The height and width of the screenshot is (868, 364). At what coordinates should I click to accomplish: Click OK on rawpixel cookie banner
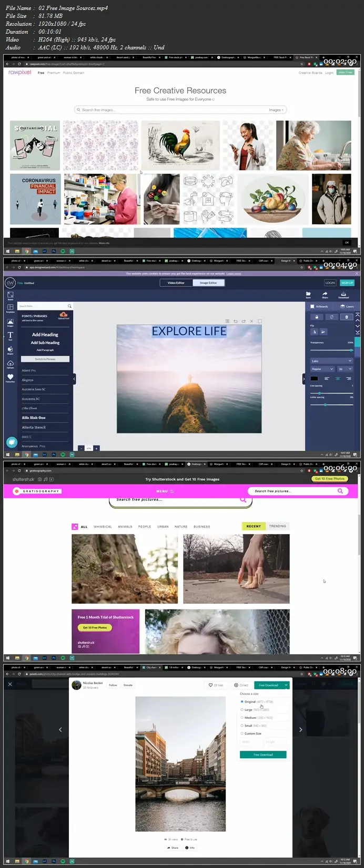347,243
